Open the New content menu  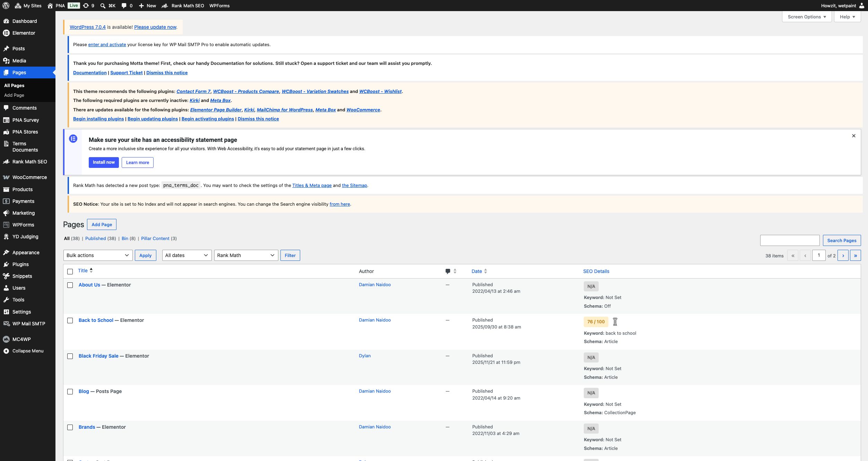click(147, 6)
